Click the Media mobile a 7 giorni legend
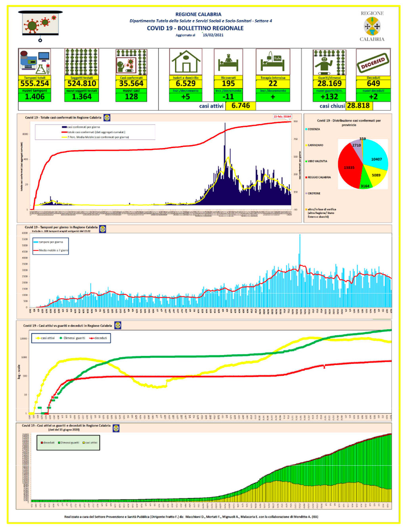This screenshot has width=406, height=532. pos(51,250)
